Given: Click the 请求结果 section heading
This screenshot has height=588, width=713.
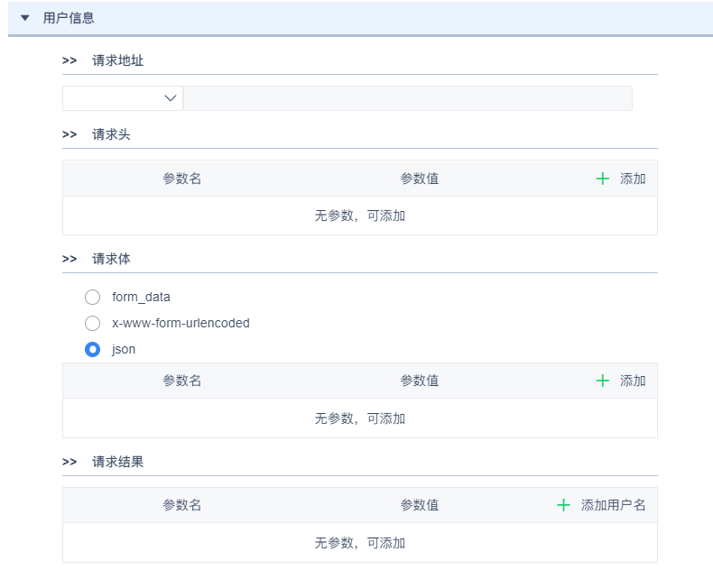Looking at the screenshot, I should click(117, 462).
